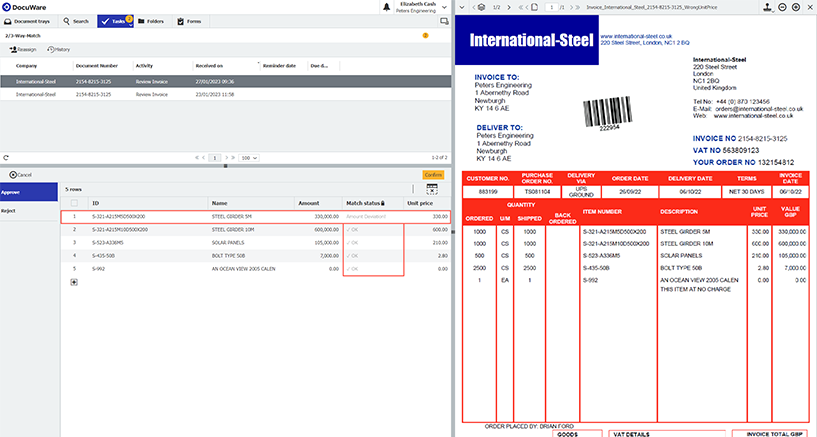
Task: Click the viewer page number field
Action: coord(551,7)
